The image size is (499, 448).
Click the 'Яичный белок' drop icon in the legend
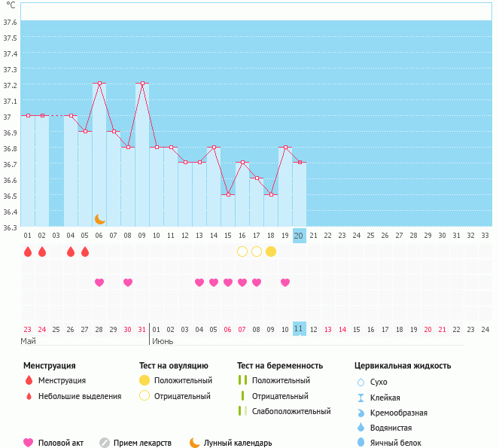point(361,443)
